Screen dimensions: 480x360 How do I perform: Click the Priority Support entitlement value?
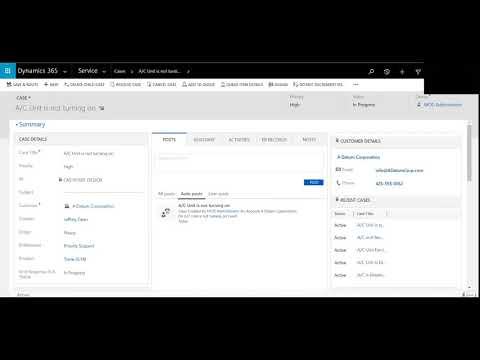79,246
